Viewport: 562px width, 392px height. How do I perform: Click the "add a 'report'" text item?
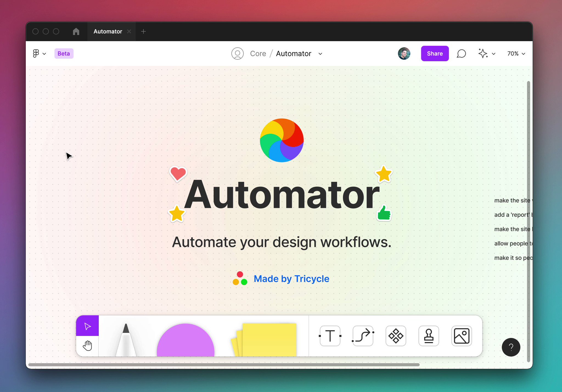click(x=513, y=215)
